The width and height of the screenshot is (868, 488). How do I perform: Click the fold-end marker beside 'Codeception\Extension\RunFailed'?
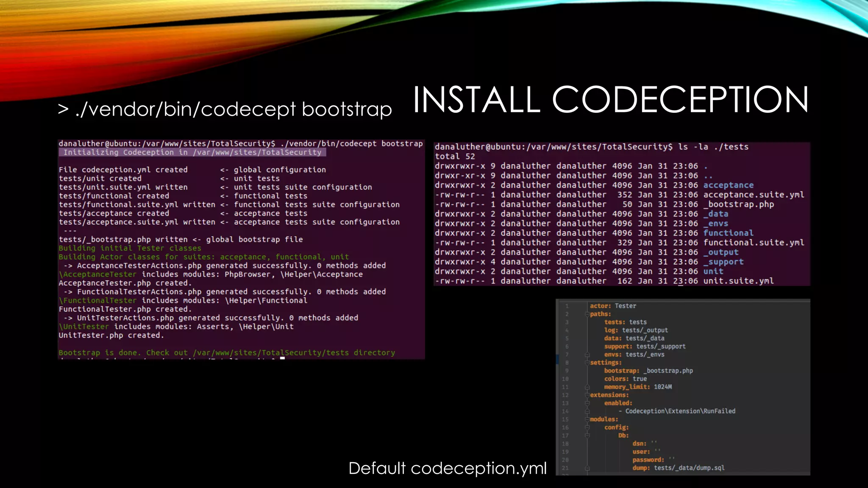pyautogui.click(x=587, y=411)
